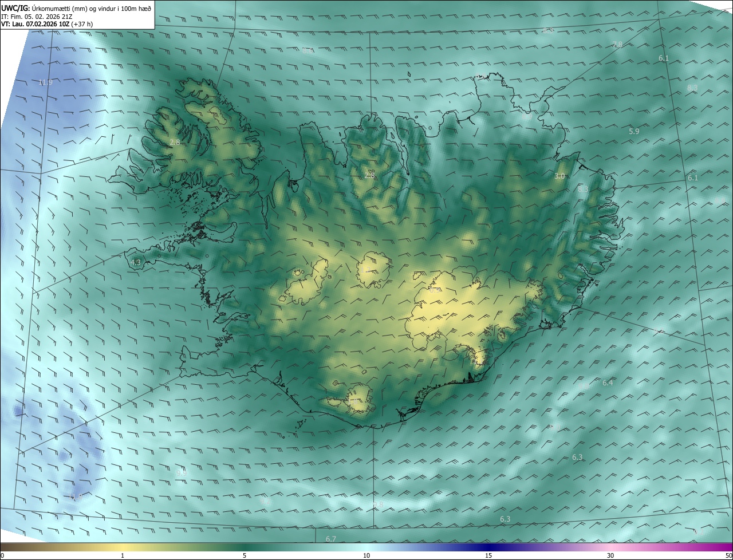Click the 6.1 value just southeast of 5.9
Viewport: 733px width, 560px height.
click(x=693, y=178)
